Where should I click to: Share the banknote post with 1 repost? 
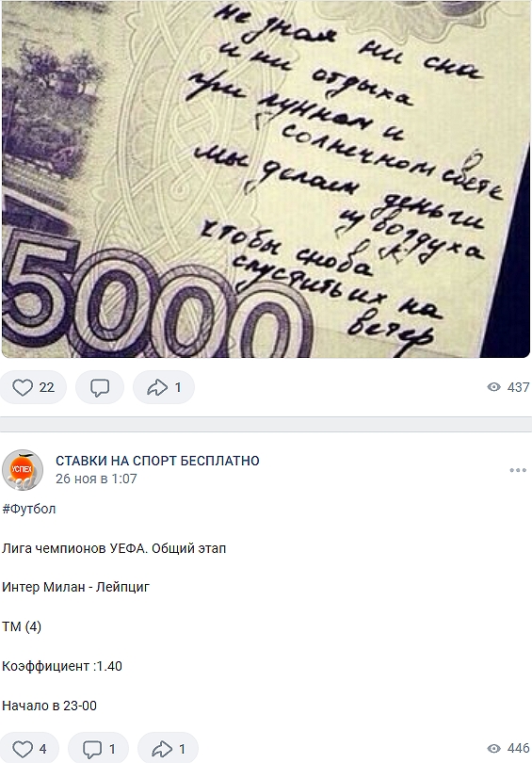point(164,387)
